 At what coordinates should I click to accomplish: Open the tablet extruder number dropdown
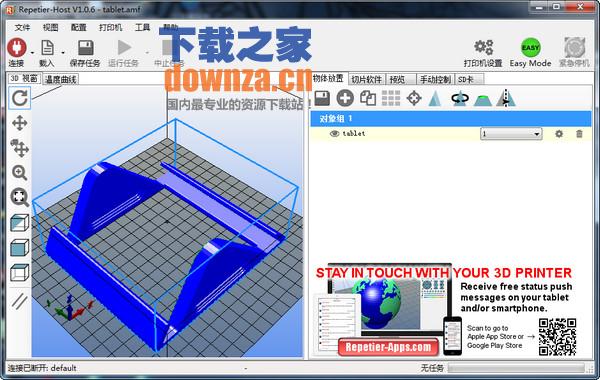coord(511,134)
